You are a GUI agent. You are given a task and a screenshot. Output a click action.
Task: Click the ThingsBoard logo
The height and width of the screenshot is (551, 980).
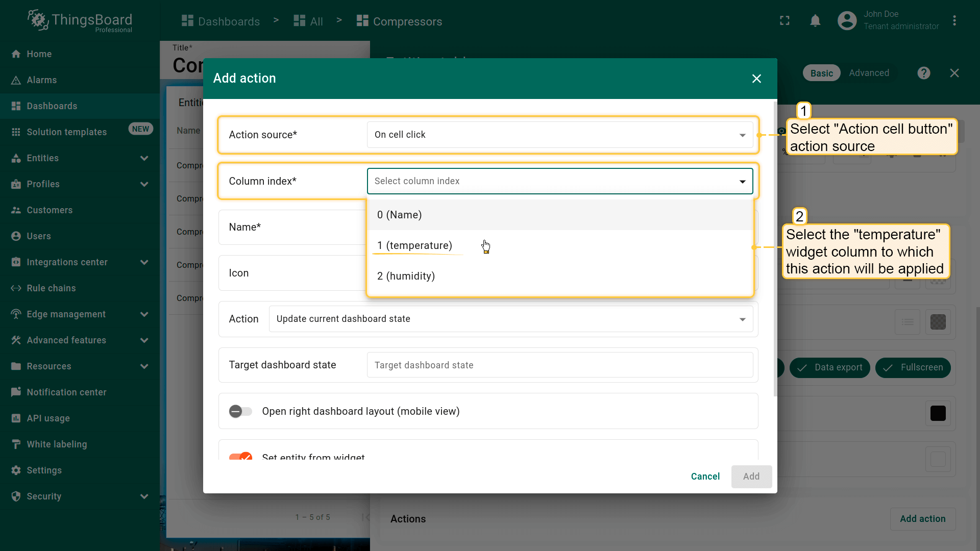point(80,21)
